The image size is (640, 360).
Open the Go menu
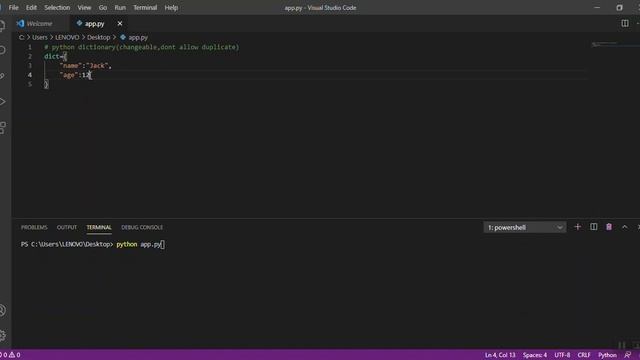[103, 8]
